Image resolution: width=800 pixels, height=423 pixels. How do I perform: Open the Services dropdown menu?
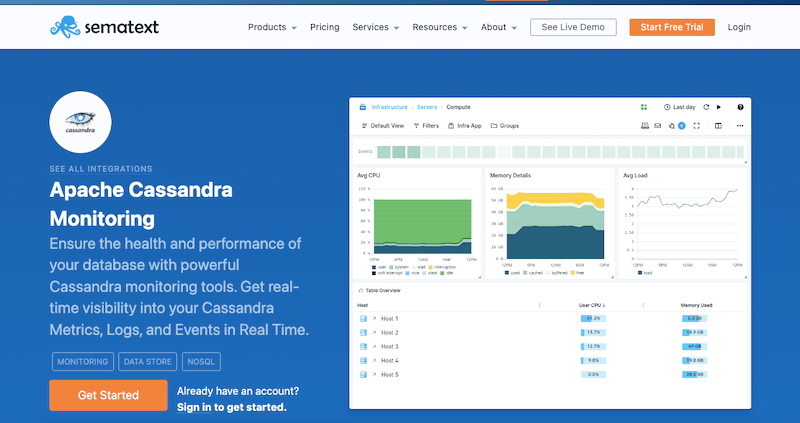(x=376, y=27)
